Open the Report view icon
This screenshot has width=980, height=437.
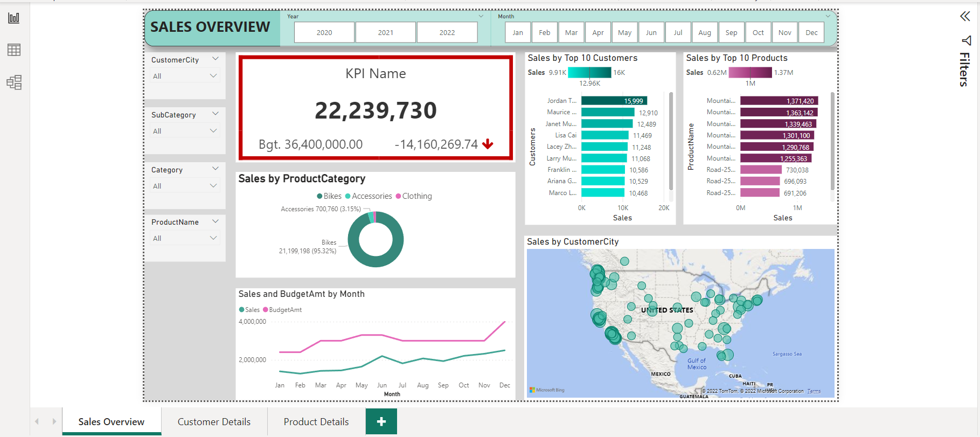(x=14, y=18)
